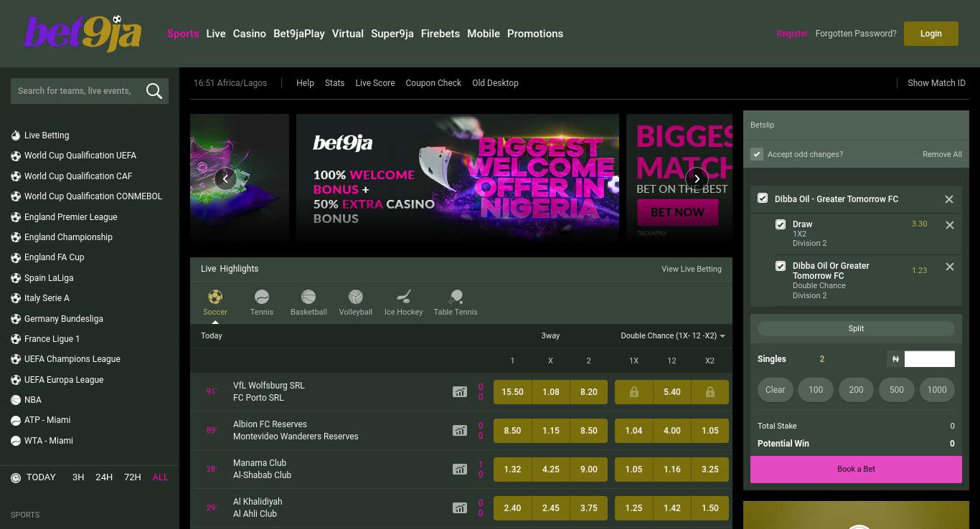Image resolution: width=980 pixels, height=529 pixels.
Task: Open the Virtual menu
Action: point(348,34)
